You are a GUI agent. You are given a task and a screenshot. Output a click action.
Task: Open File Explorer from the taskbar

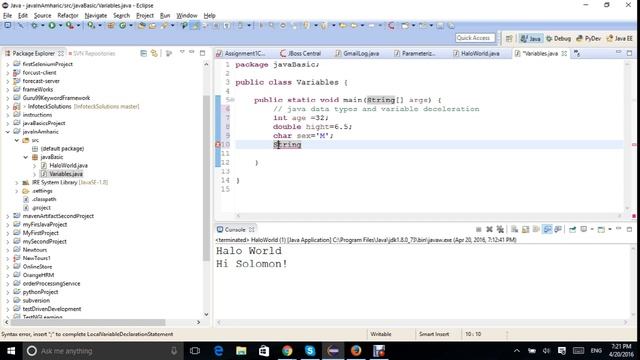tap(241, 351)
